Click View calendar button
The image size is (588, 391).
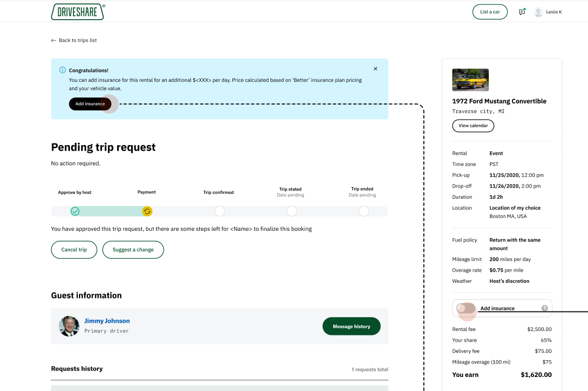pos(473,125)
